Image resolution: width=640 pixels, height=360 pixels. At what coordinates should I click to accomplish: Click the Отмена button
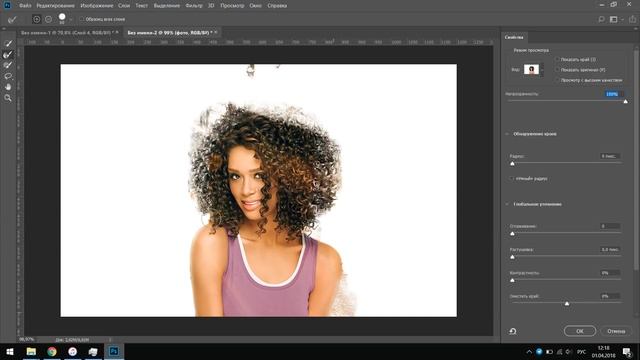(616, 331)
